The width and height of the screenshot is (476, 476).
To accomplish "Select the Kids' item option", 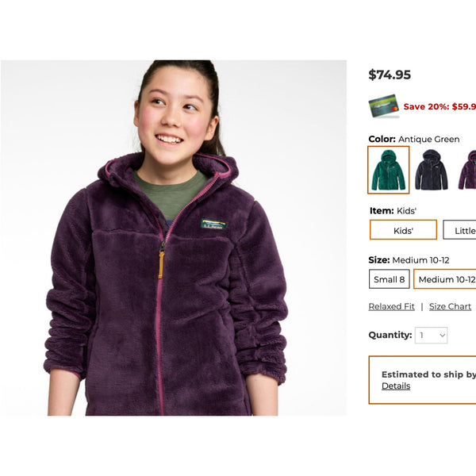I will [403, 230].
